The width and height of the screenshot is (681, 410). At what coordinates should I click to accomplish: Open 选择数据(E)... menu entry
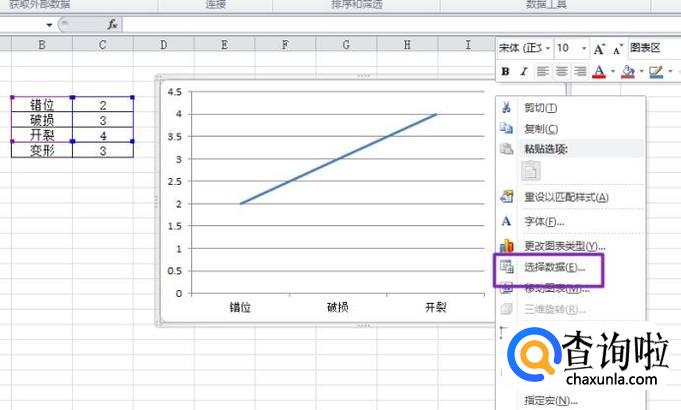(x=554, y=267)
